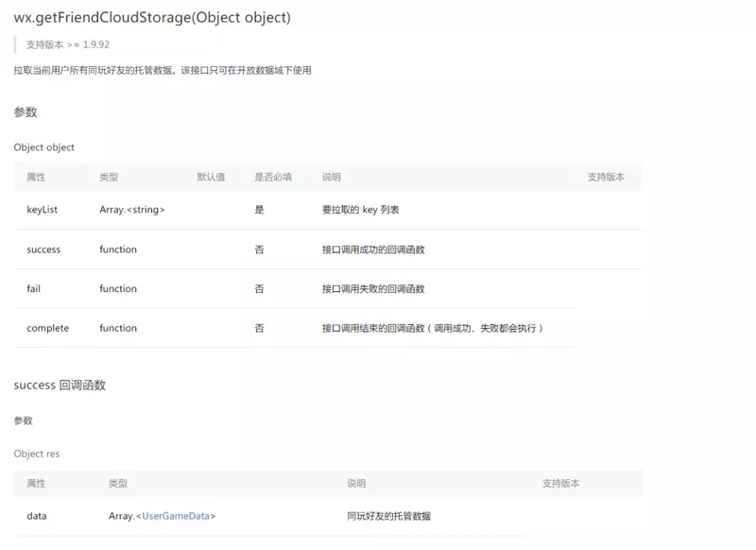756x550 pixels.
Task: Click the '默认值' column header
Action: tap(211, 177)
